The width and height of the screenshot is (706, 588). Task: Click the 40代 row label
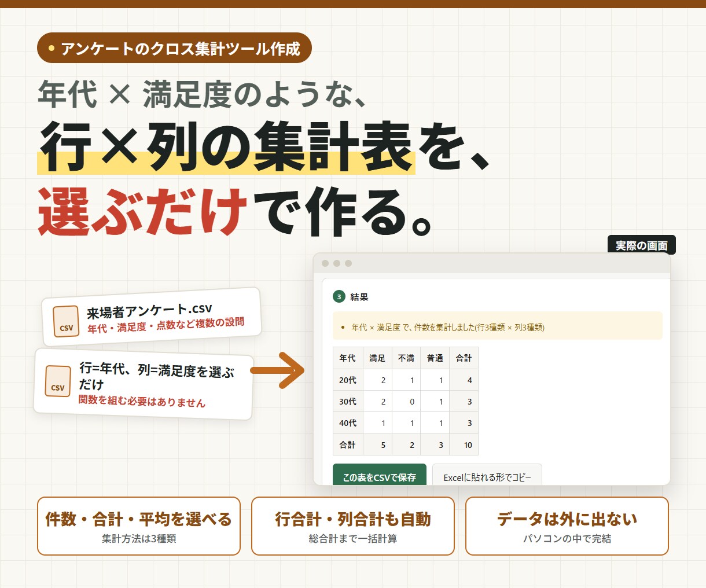(348, 423)
